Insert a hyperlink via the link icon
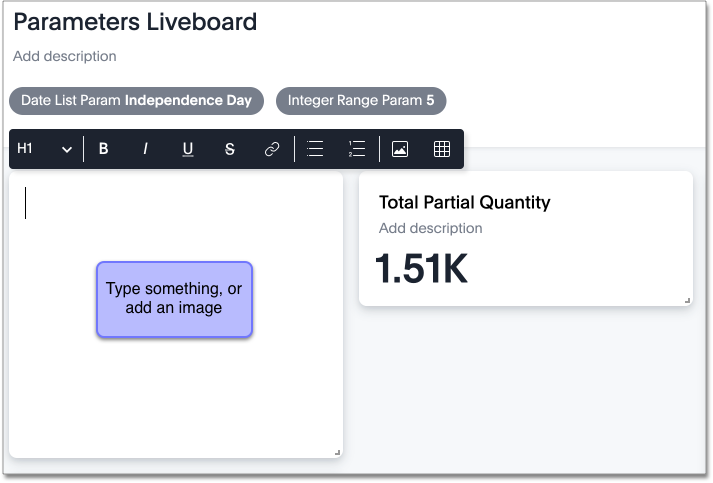 pos(272,149)
